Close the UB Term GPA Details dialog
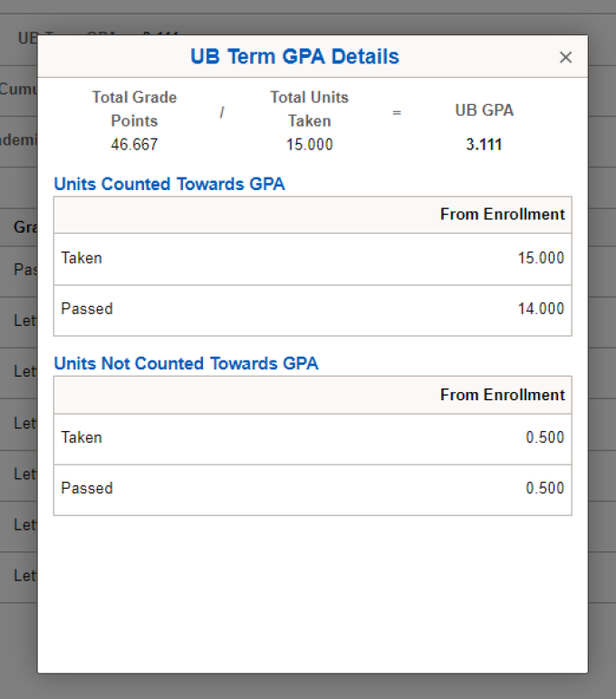Screen dimensions: 616x699 (x=565, y=58)
